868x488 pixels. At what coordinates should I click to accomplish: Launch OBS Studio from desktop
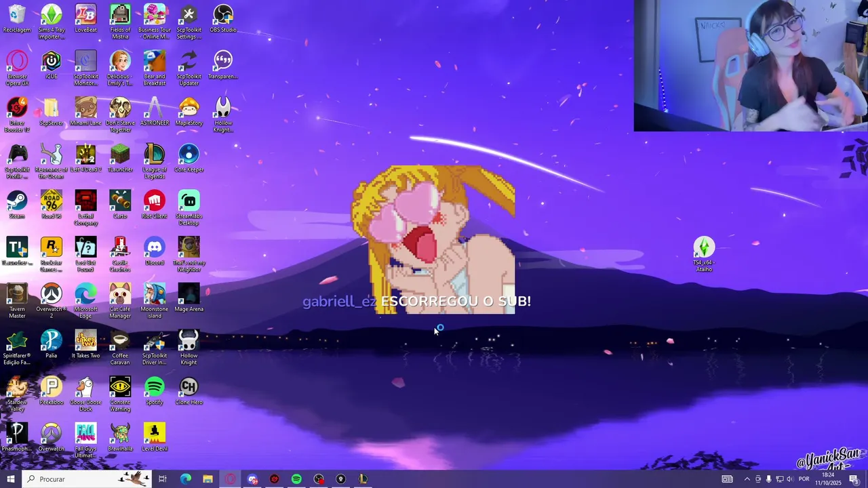pyautogui.click(x=223, y=19)
